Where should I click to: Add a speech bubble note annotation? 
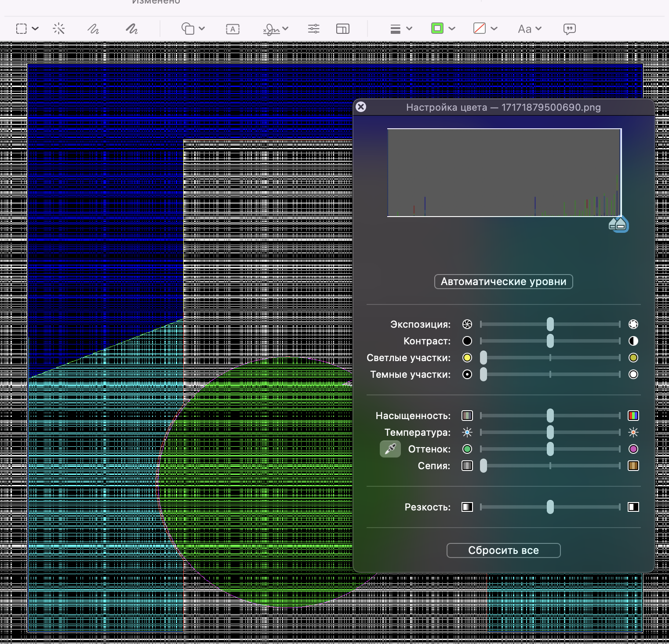569,29
